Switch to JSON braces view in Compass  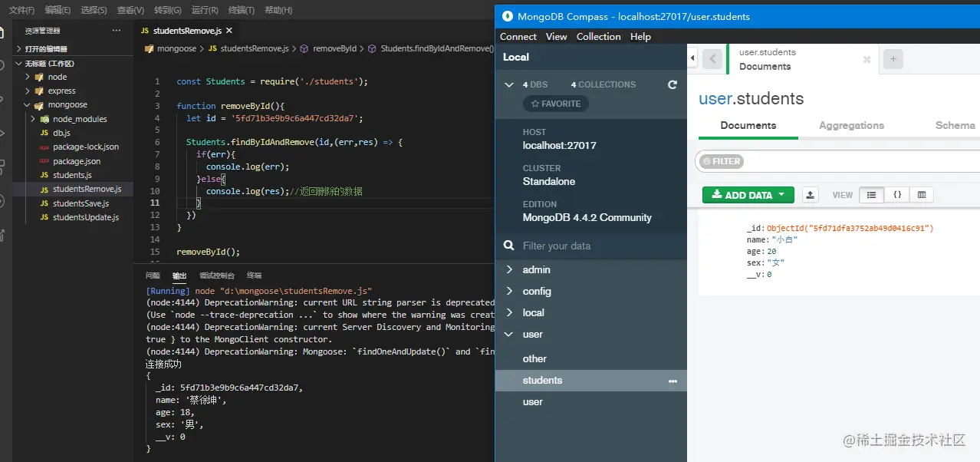click(x=897, y=195)
